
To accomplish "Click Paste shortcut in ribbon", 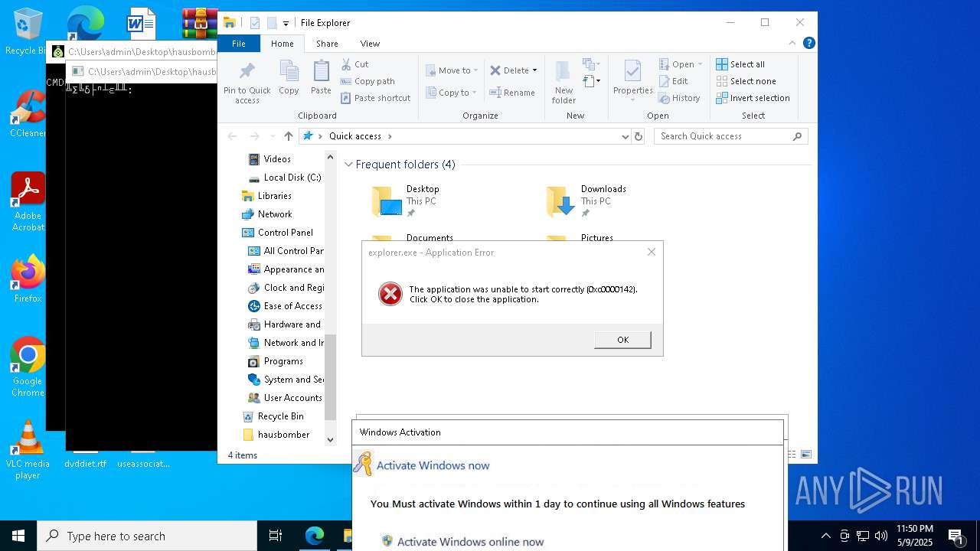I will 375,98.
